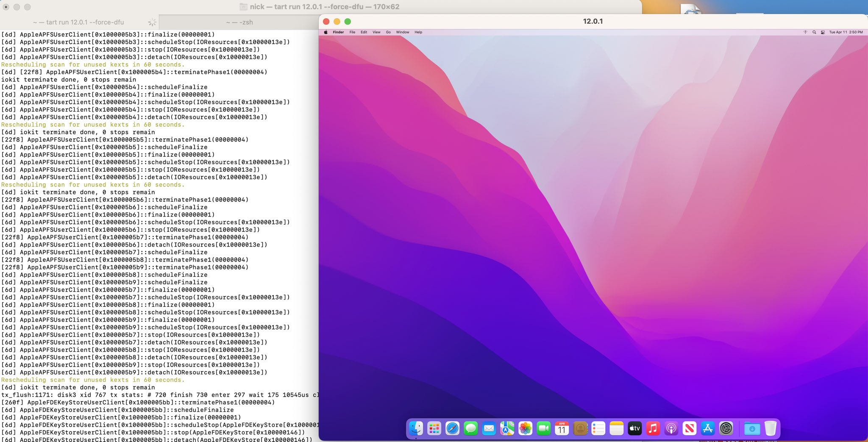Open Launchpad in the dock
The height and width of the screenshot is (442, 868).
(434, 429)
